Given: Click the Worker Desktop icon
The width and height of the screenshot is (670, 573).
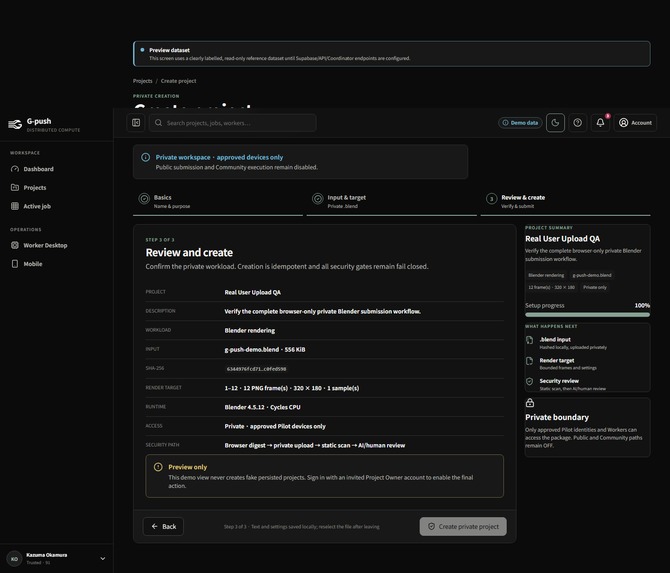Looking at the screenshot, I should [15, 246].
